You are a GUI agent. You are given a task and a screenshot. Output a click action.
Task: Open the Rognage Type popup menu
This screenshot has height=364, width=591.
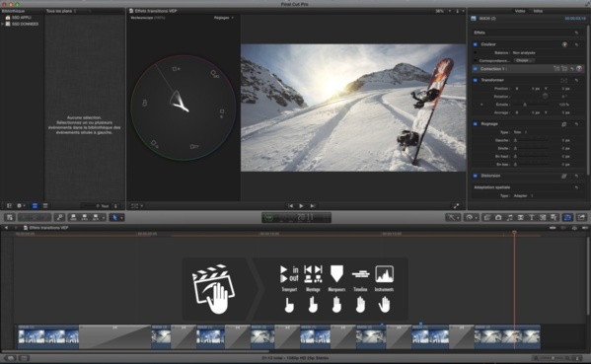point(520,132)
